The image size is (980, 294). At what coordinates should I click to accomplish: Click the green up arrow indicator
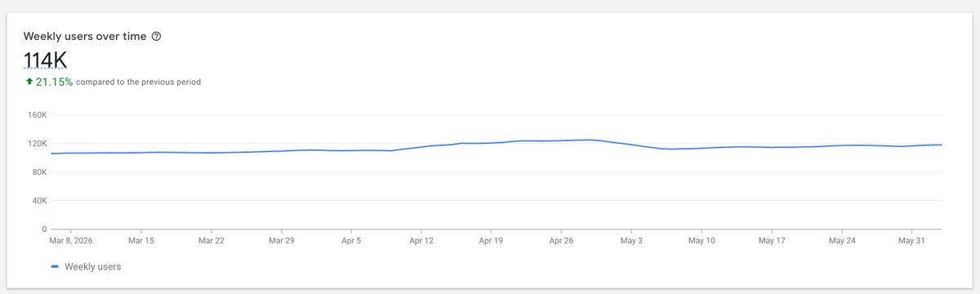(29, 82)
